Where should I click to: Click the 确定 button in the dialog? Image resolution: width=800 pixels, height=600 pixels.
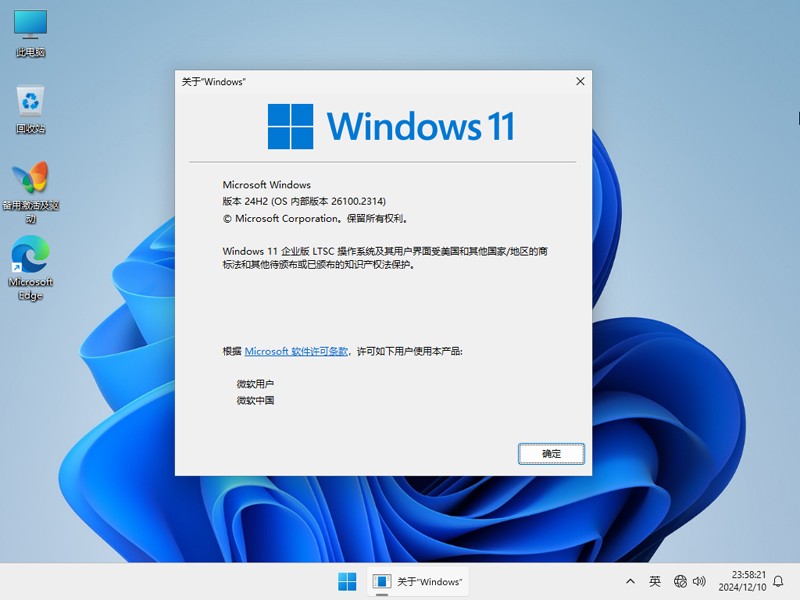click(x=551, y=454)
